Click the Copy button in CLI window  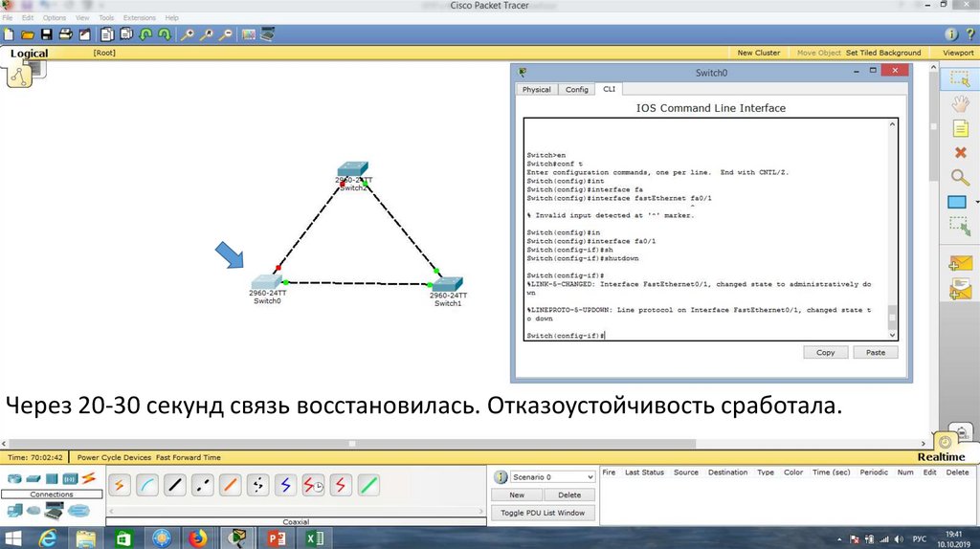coord(826,352)
